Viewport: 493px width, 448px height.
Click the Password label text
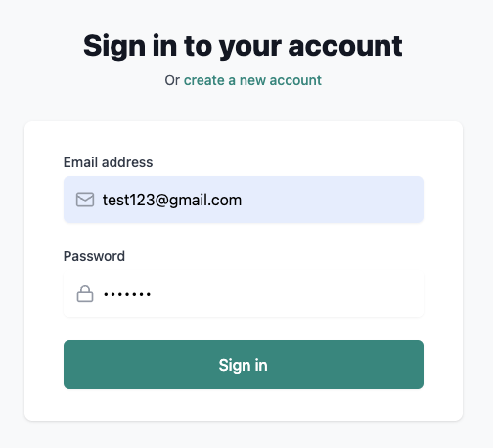pos(94,256)
